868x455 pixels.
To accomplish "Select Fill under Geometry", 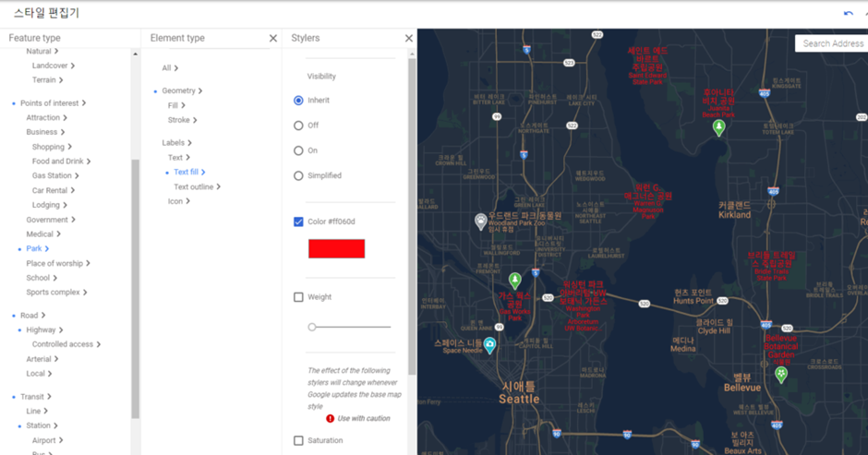I will [176, 105].
